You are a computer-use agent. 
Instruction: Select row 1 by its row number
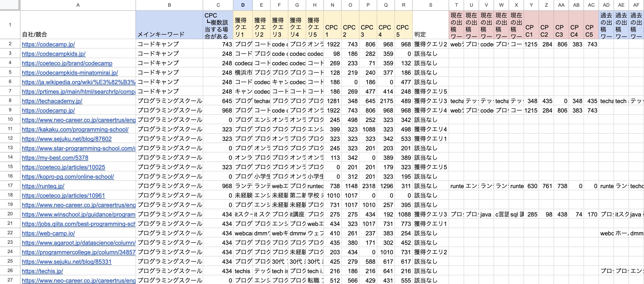click(x=10, y=25)
